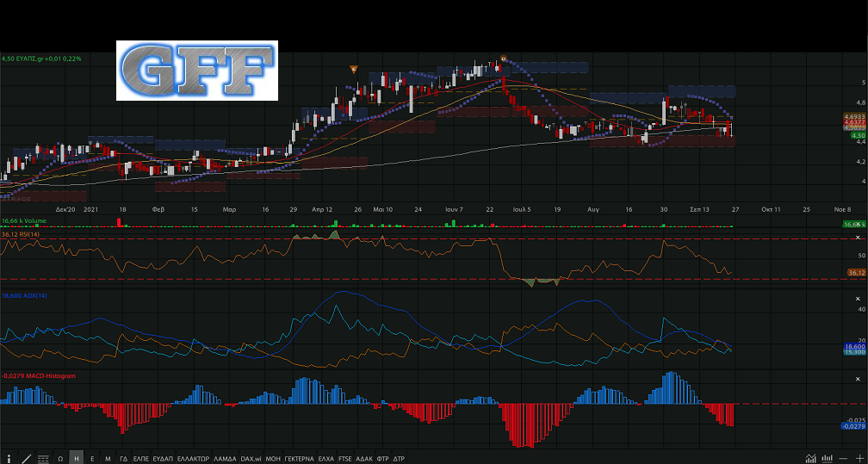Click the green 4,50 price tag
Viewport: 868px width, 464px height.
point(858,135)
